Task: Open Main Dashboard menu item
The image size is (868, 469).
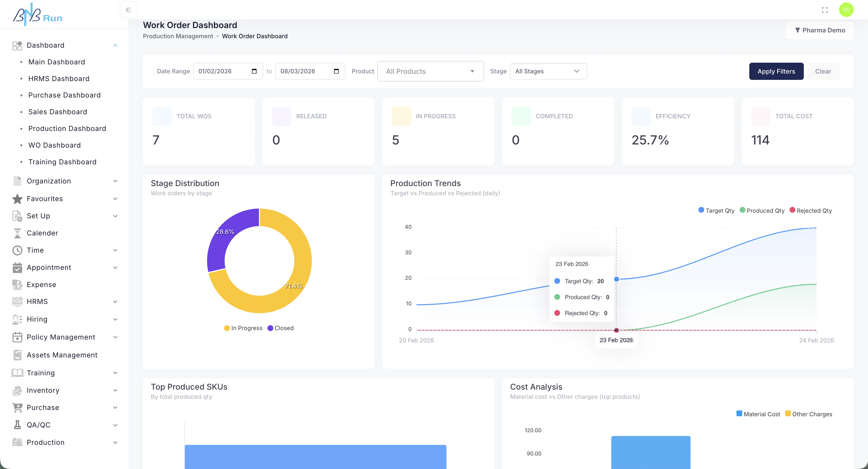Action: point(57,62)
